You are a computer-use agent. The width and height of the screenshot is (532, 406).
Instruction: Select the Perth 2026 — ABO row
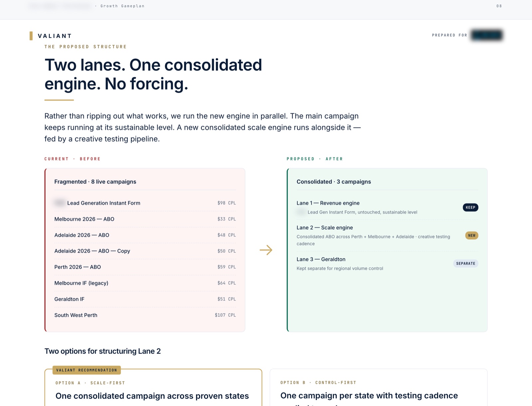coord(145,267)
